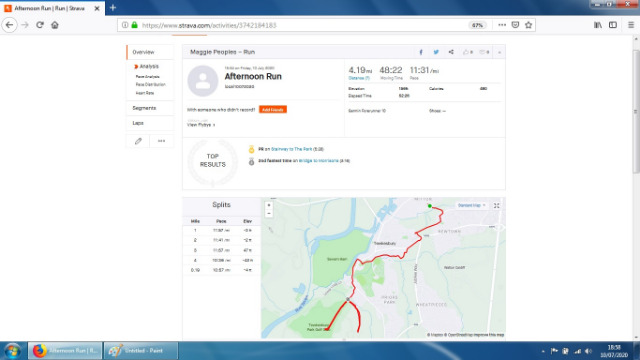The image size is (640, 360).
Task: Open the three-dot actions menu in sidebar
Action: point(162,141)
